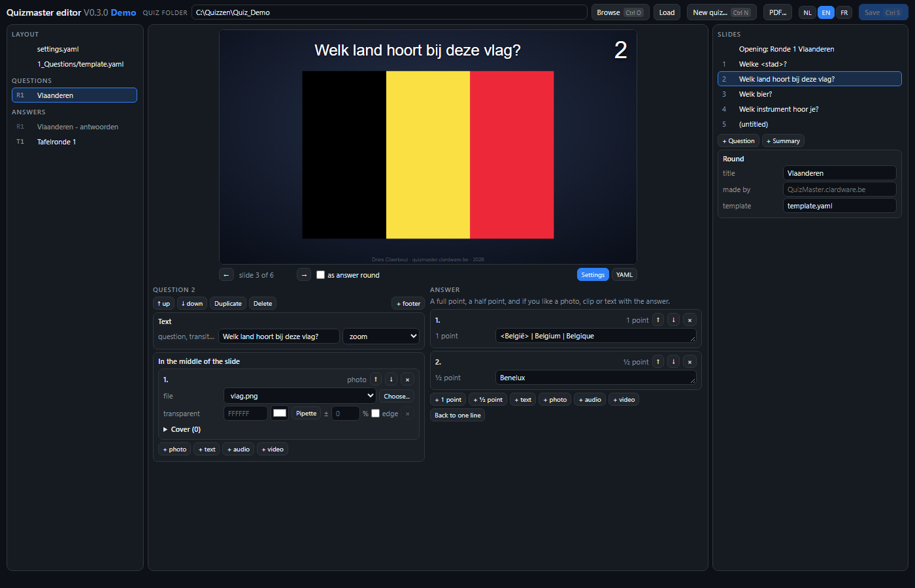Select slide 1 'Welke <stad>?'

810,64
